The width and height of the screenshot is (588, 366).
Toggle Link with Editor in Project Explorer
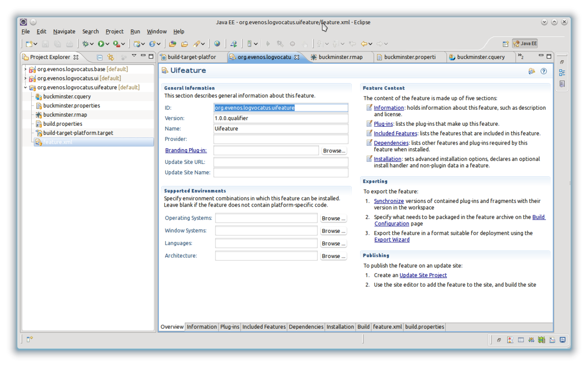point(110,57)
